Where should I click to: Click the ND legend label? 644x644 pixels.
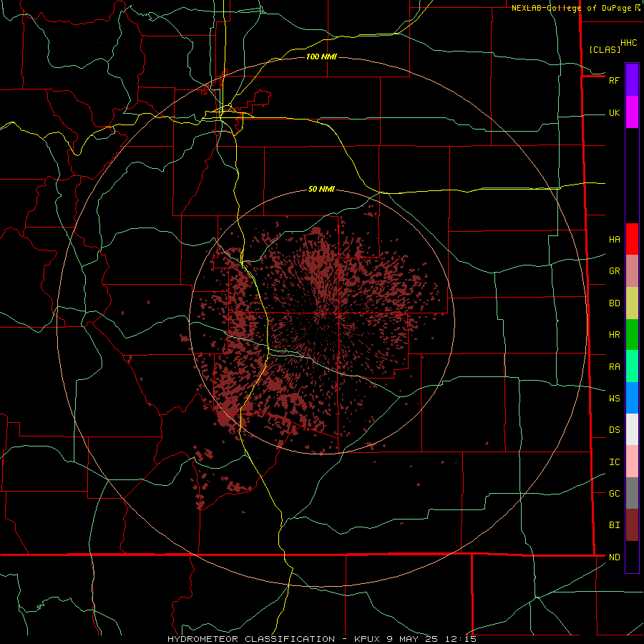tap(614, 557)
